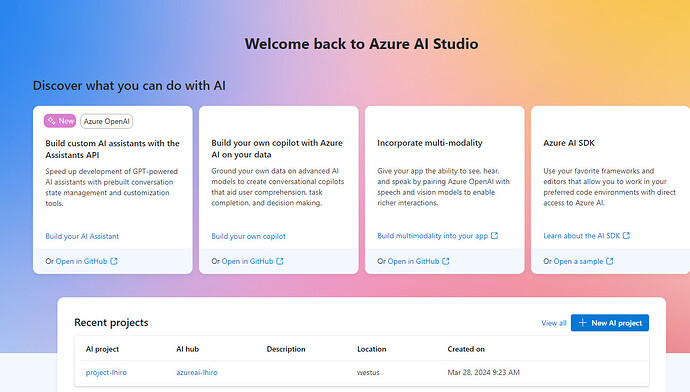Click the Recent projects heading
Screen dimensions: 690x392
click(111, 322)
